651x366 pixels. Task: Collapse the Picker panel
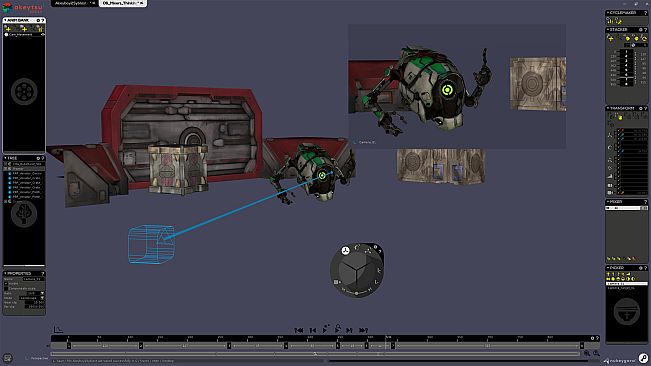[x=607, y=268]
